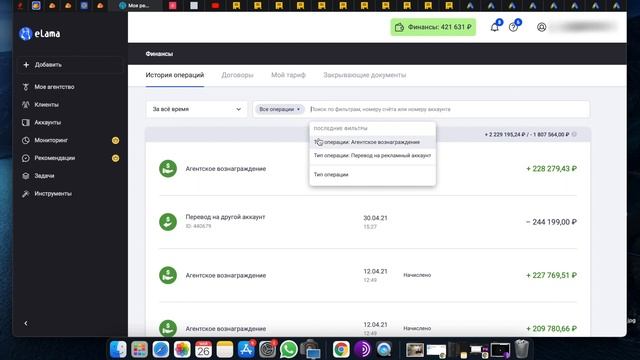
Task: Open notifications bell icon
Action: click(x=494, y=27)
